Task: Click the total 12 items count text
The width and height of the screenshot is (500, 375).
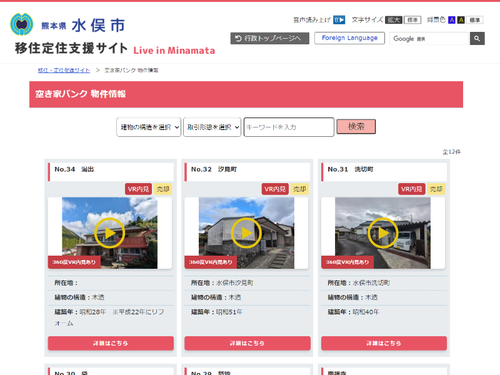Action: pos(452,152)
